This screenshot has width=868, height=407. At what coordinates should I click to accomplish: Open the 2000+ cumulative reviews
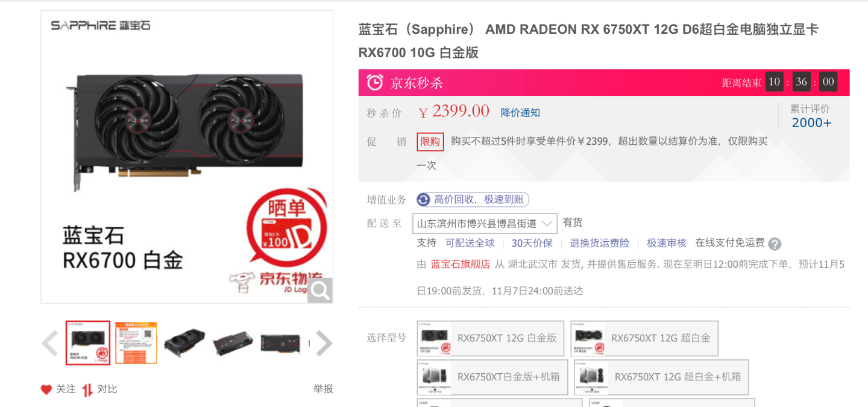[811, 123]
